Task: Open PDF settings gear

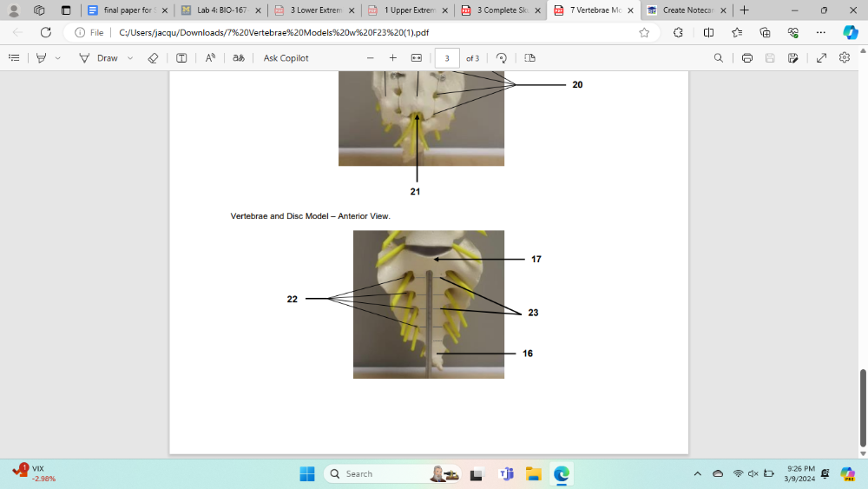Action: [x=845, y=58]
